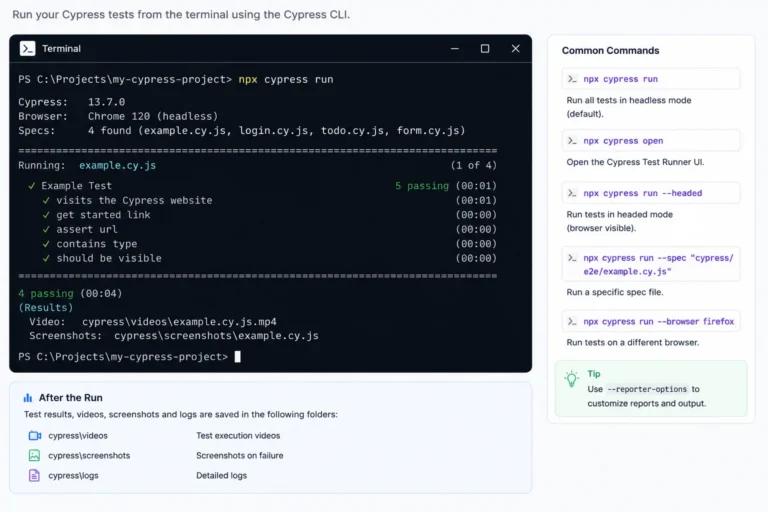Click the prompt icon beside 'npx cypress open'
Image resolution: width=768 pixels, height=512 pixels.
[572, 141]
